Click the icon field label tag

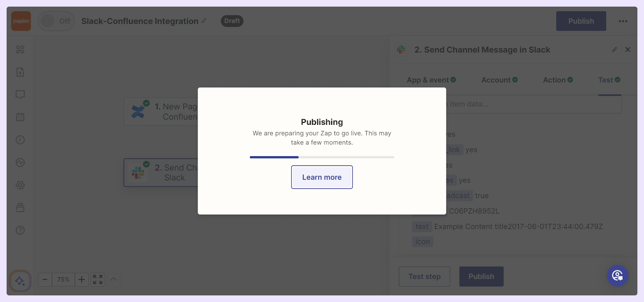point(423,242)
